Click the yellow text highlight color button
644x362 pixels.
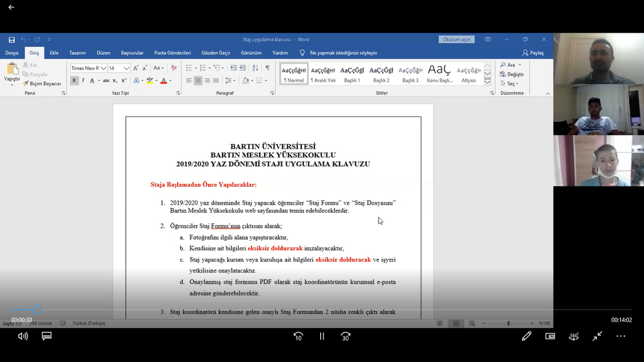[150, 81]
